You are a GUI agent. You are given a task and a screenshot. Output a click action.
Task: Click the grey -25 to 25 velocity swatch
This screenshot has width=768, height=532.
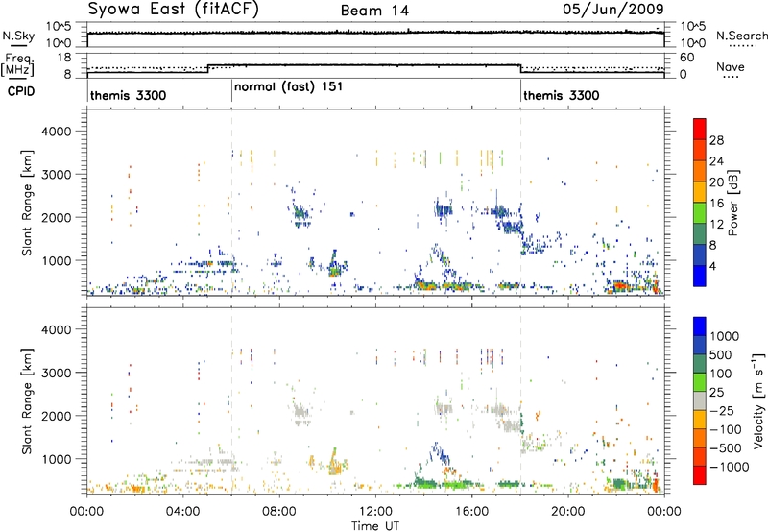(x=700, y=400)
